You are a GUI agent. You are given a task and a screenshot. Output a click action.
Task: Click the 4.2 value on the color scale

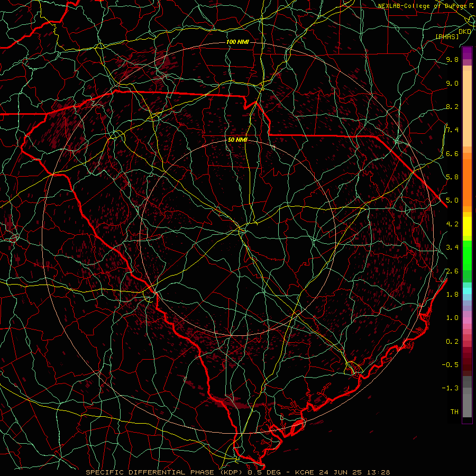point(452,224)
